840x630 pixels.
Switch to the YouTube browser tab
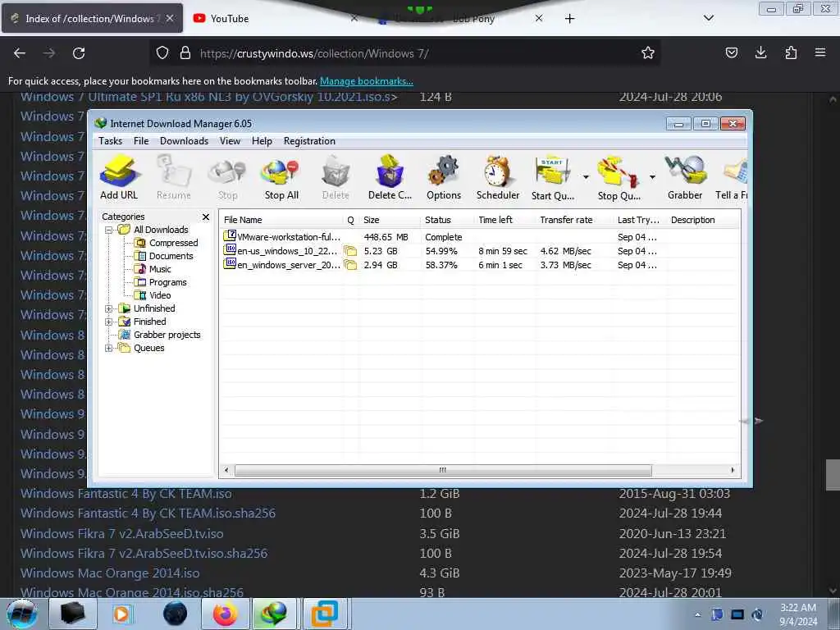pos(273,18)
